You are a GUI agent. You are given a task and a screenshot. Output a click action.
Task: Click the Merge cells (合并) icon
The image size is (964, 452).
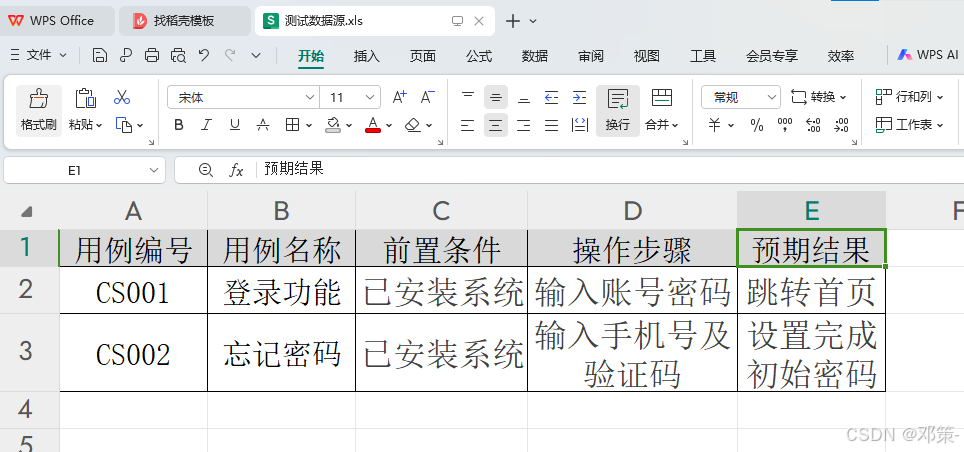(x=662, y=97)
